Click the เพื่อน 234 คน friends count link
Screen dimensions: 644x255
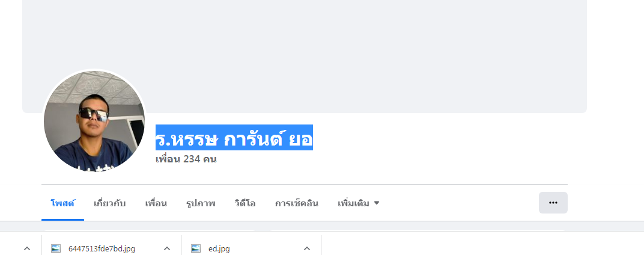(186, 159)
